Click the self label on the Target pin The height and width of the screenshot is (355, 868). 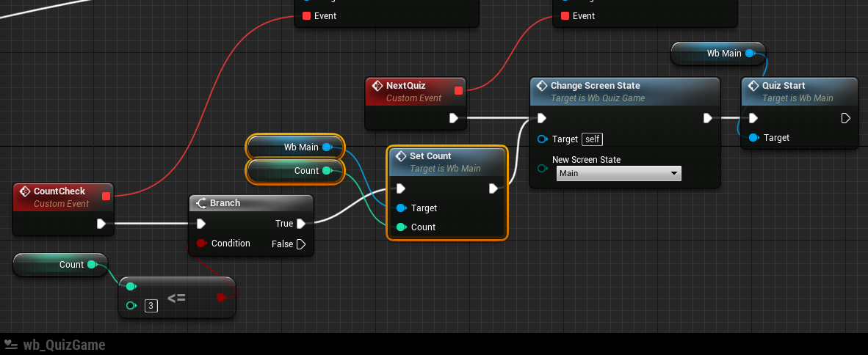(593, 139)
